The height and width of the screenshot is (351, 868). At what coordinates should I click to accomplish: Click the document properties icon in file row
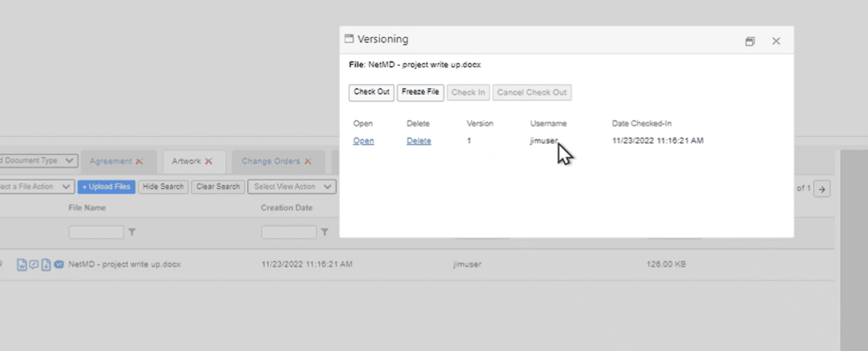click(46, 265)
